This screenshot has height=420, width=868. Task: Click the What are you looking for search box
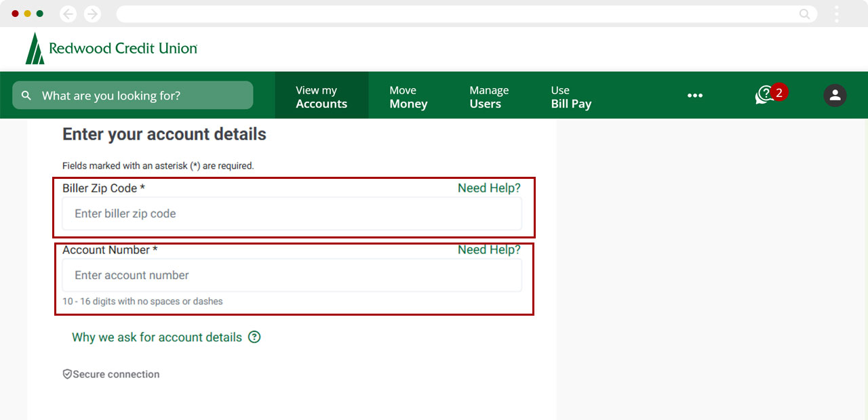pos(133,96)
